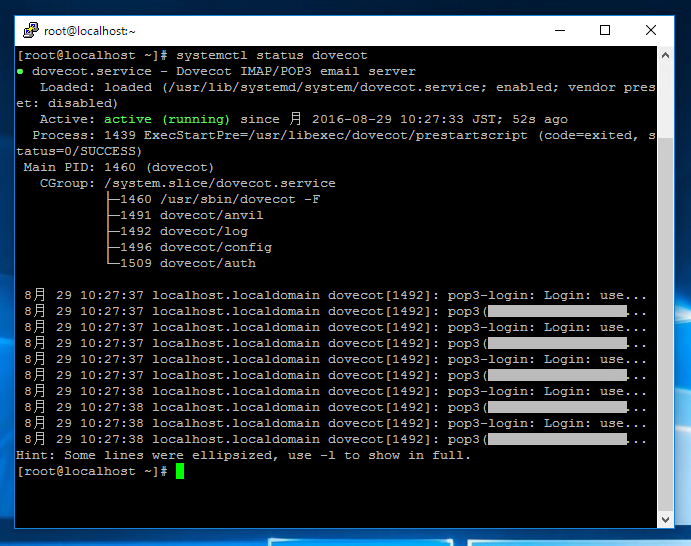This screenshot has width=691, height=546.
Task: Click the scrollbar up arrow
Action: point(665,56)
